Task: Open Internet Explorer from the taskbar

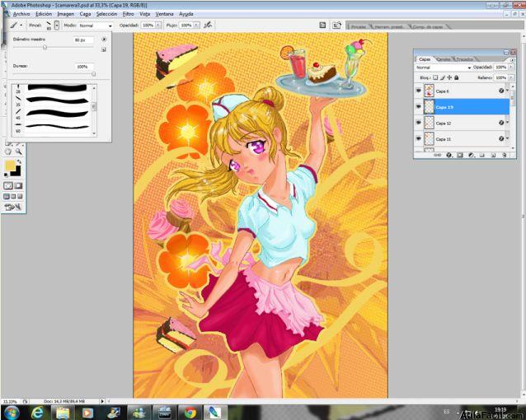Action: [x=38, y=413]
